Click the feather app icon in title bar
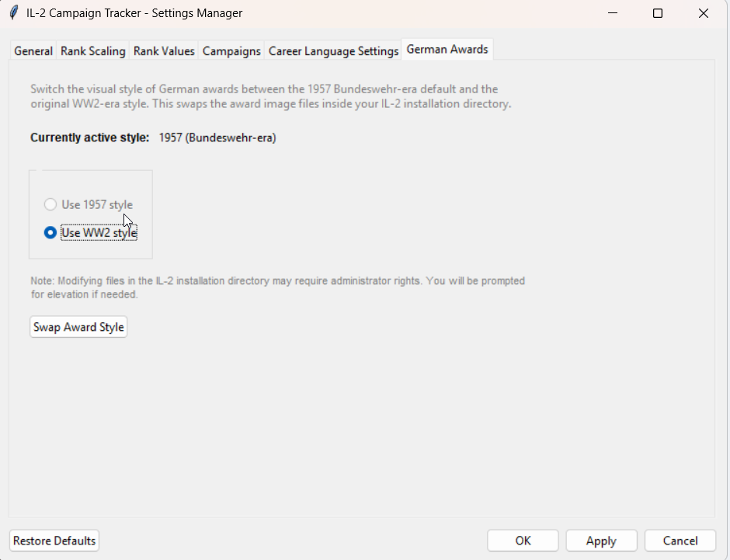 click(13, 13)
